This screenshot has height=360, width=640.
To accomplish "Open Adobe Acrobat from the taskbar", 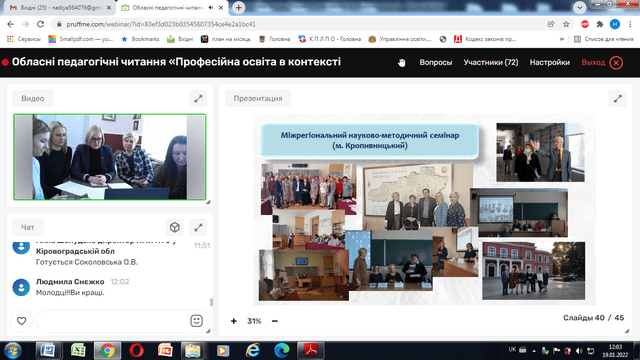I will [311, 351].
